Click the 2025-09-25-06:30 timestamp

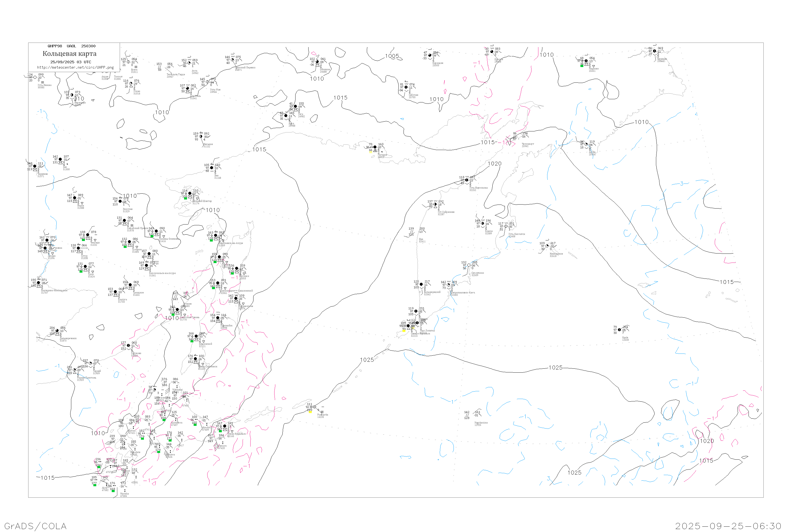729,526
